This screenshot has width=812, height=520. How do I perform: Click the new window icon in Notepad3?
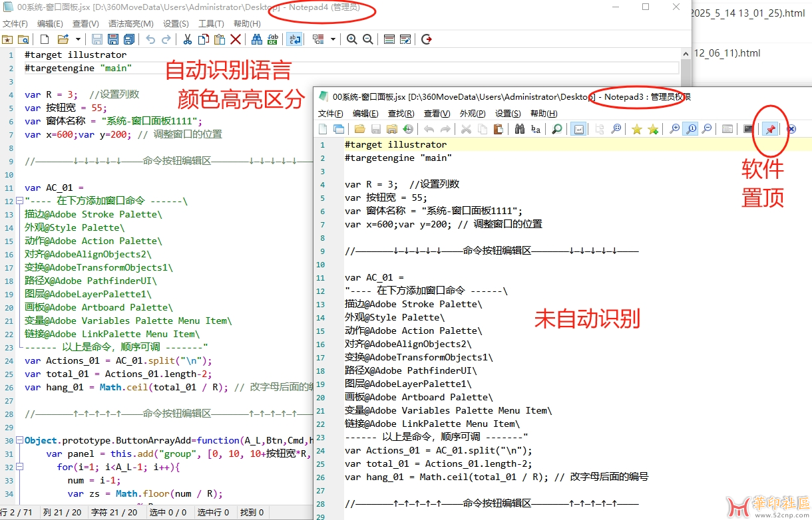tap(339, 129)
